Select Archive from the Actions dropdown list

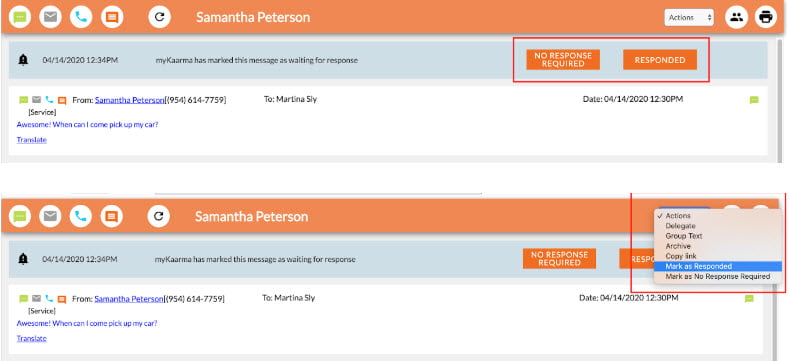click(x=678, y=246)
